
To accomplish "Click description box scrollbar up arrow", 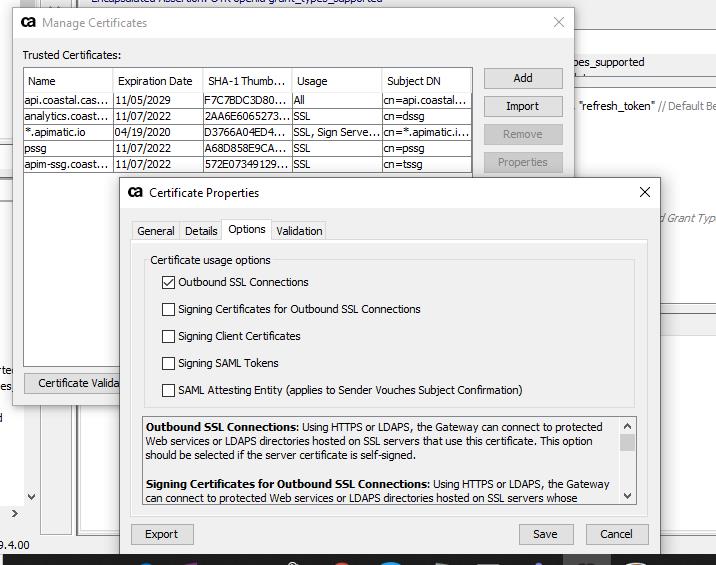I will [628, 426].
